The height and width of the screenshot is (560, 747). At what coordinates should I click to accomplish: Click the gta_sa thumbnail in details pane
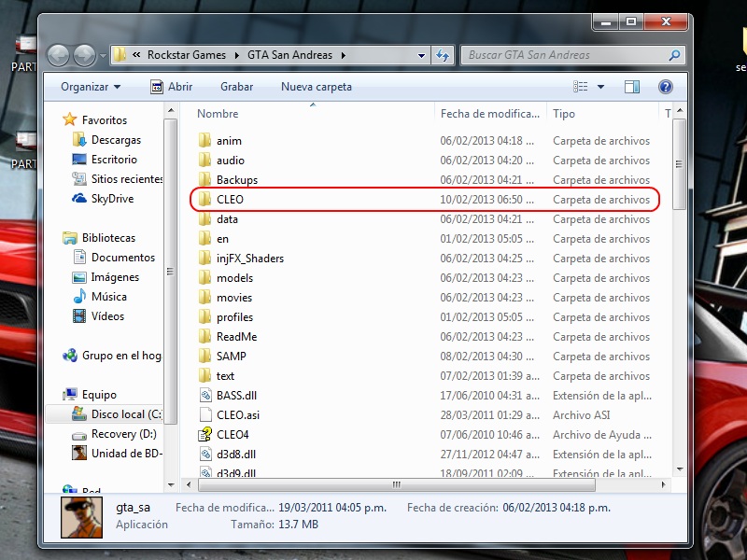point(81,517)
